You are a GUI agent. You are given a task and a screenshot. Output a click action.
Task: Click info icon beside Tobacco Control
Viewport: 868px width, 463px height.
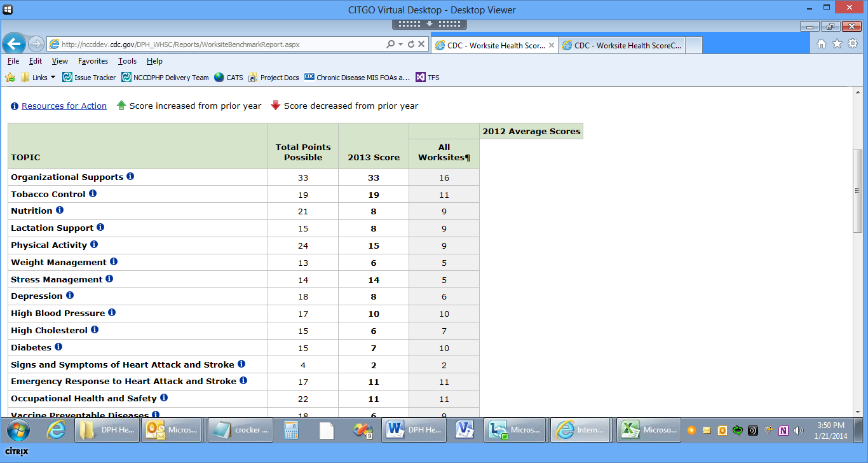[92, 193]
